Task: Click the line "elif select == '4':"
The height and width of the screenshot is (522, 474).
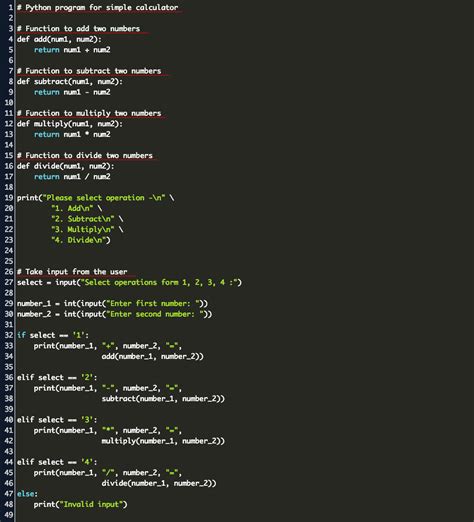Action: click(57, 462)
